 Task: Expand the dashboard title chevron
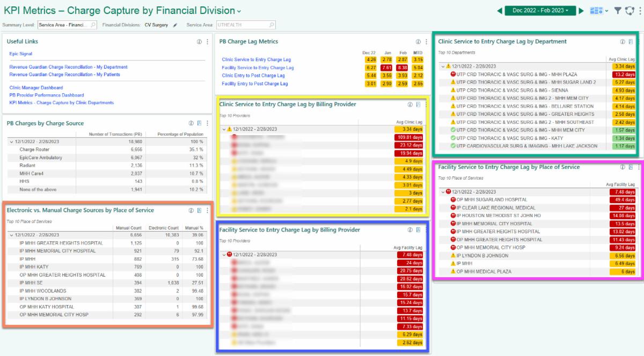click(238, 10)
